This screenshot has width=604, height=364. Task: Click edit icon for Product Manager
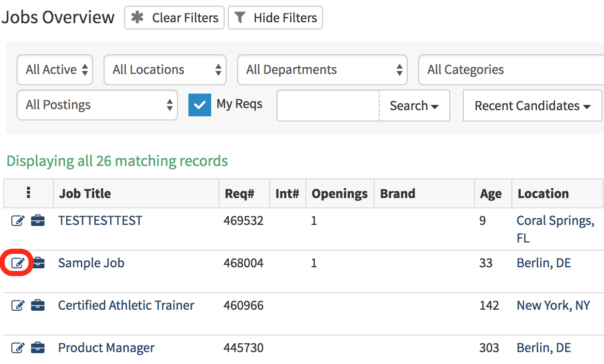[18, 348]
